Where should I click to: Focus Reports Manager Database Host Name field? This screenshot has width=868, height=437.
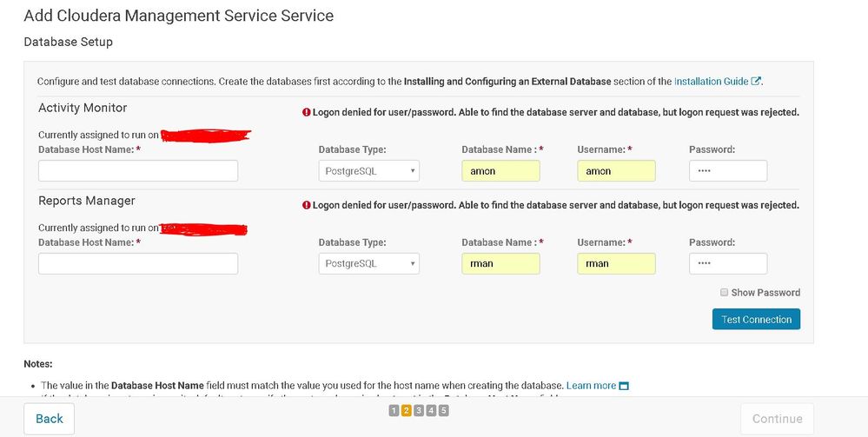(138, 263)
